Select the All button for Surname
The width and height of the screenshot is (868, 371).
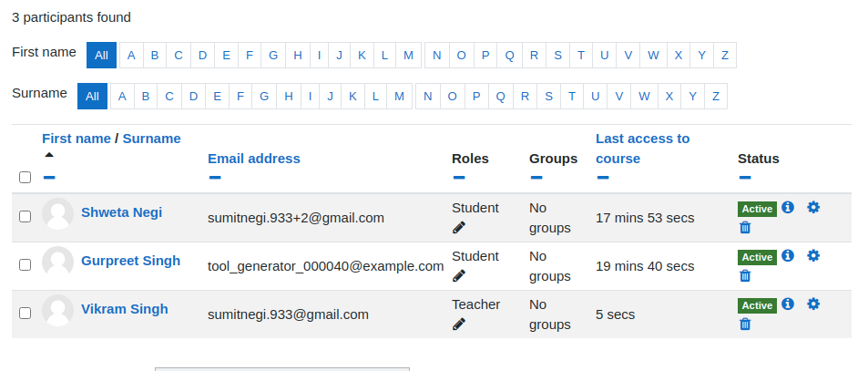pos(92,97)
